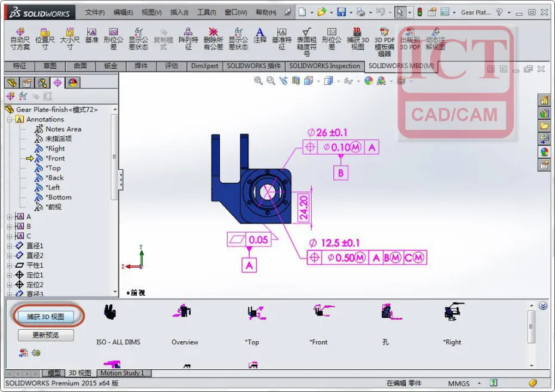Expand the 定位2 tree node

pos(10,284)
